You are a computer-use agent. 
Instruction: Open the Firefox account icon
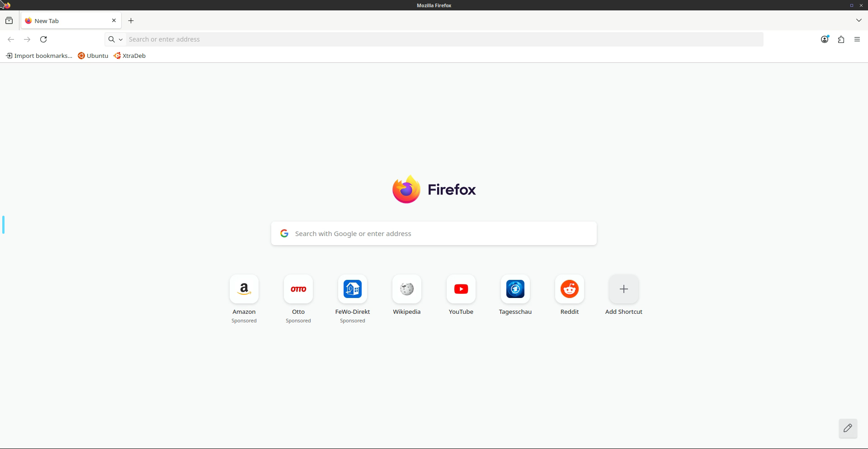pyautogui.click(x=825, y=39)
